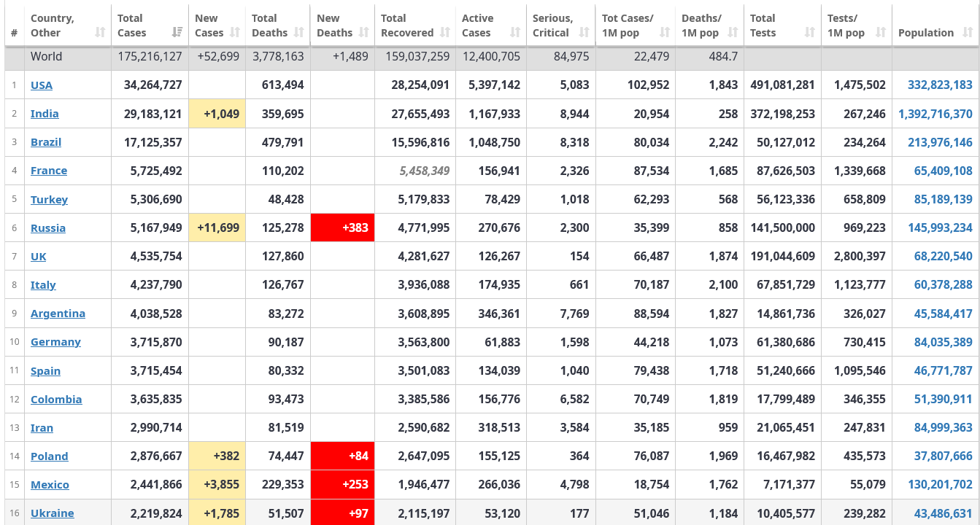The width and height of the screenshot is (980, 525).
Task: Open Colombia population link 51,390,911
Action: pyautogui.click(x=944, y=400)
